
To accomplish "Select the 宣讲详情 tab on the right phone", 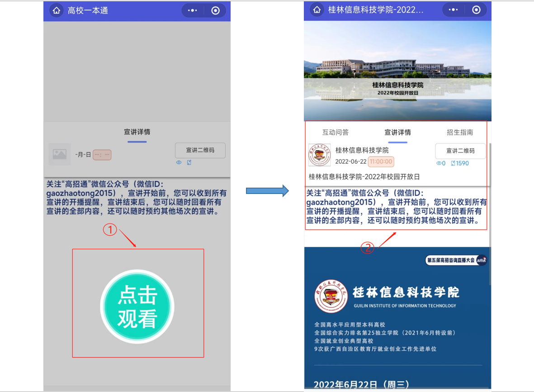I will [397, 132].
